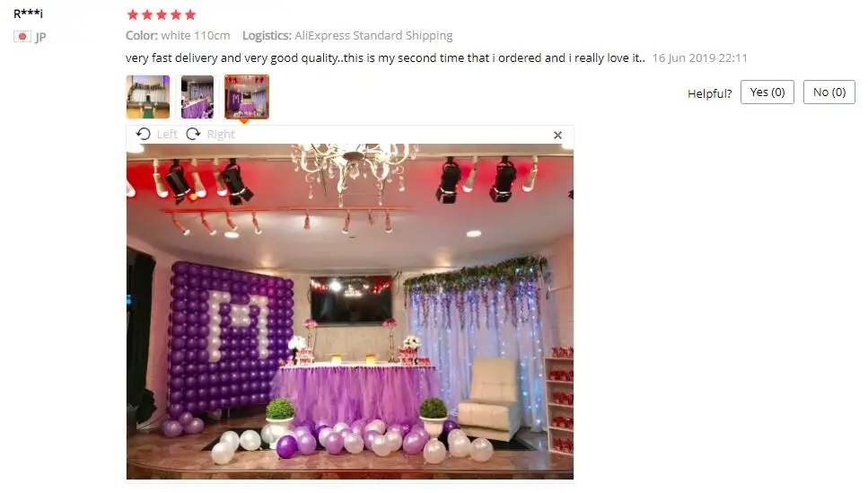Mark review unhelpful with No (0)
868x493 pixels.
tap(829, 92)
